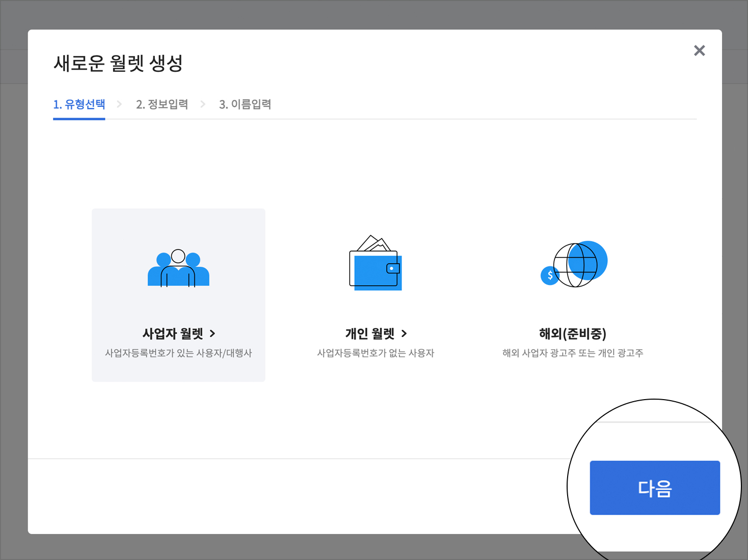
Task: Click the blue dollar coin icon
Action: [x=550, y=275]
